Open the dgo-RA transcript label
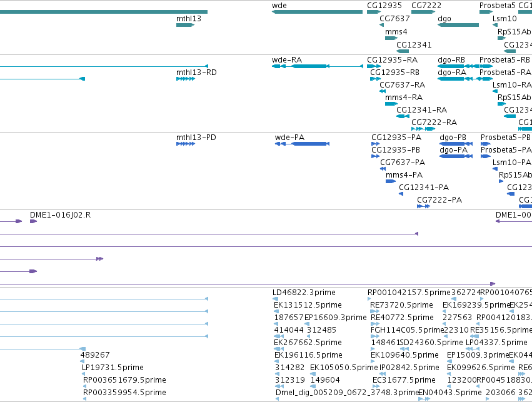Viewport: 532px width, 402px height. click(452, 73)
